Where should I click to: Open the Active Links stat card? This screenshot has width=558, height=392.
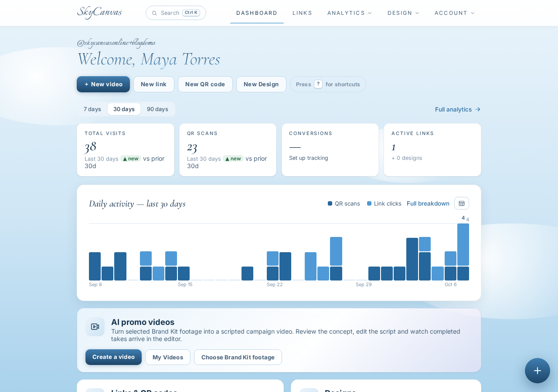point(432,150)
